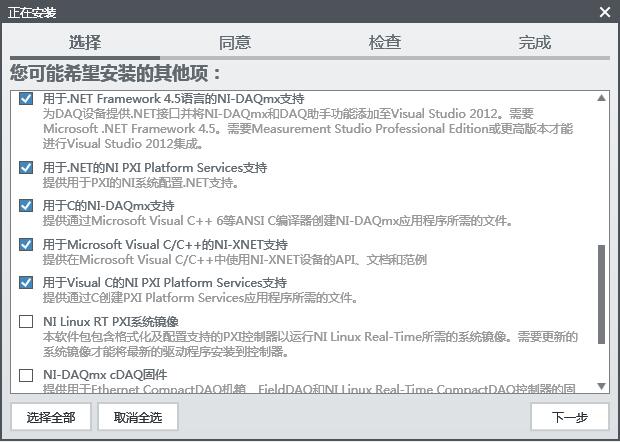Click the vertical scrollbar thumb

point(601,294)
